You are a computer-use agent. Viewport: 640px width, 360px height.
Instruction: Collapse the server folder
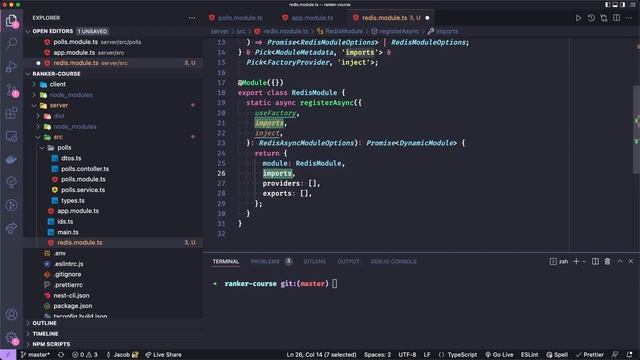pos(59,105)
